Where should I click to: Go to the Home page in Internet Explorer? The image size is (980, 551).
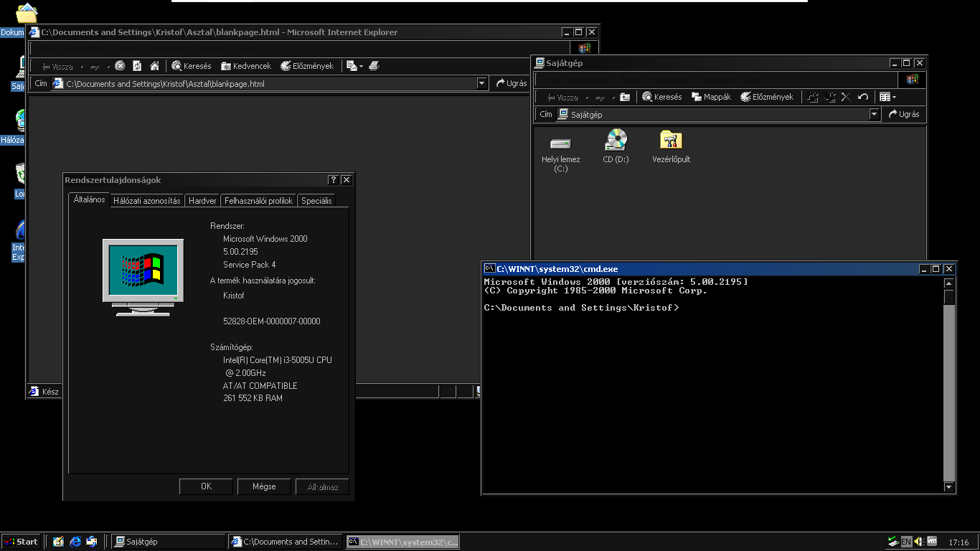coord(155,65)
